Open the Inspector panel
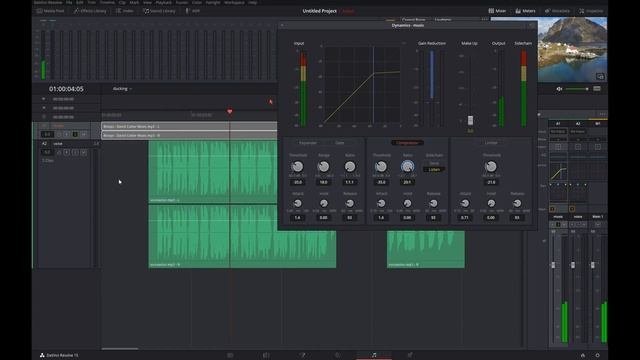The width and height of the screenshot is (640, 360). [x=591, y=11]
